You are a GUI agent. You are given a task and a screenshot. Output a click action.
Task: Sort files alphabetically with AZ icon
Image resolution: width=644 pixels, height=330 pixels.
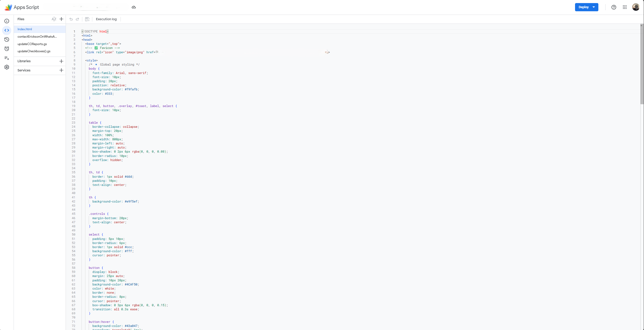[x=54, y=19]
